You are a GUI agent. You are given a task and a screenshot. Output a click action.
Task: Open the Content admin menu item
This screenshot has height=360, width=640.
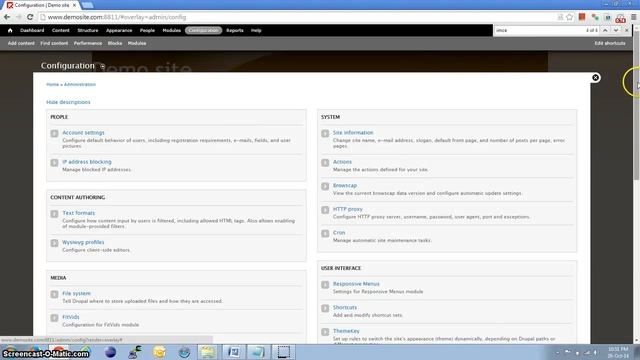pyautogui.click(x=60, y=30)
